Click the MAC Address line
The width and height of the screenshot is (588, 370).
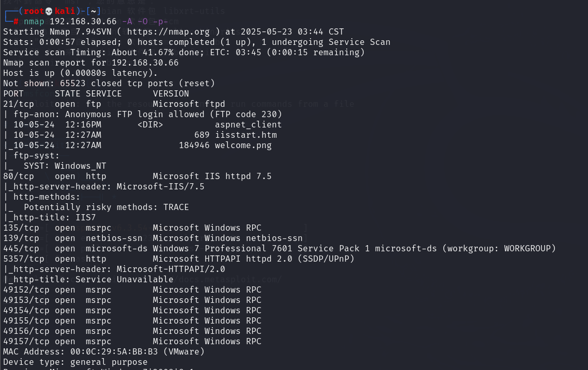click(104, 351)
